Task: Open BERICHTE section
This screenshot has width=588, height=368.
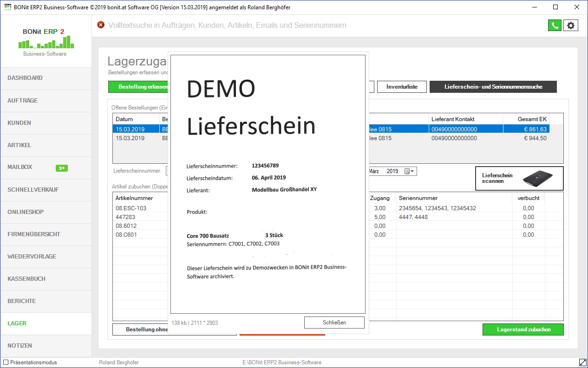Action: (46, 301)
